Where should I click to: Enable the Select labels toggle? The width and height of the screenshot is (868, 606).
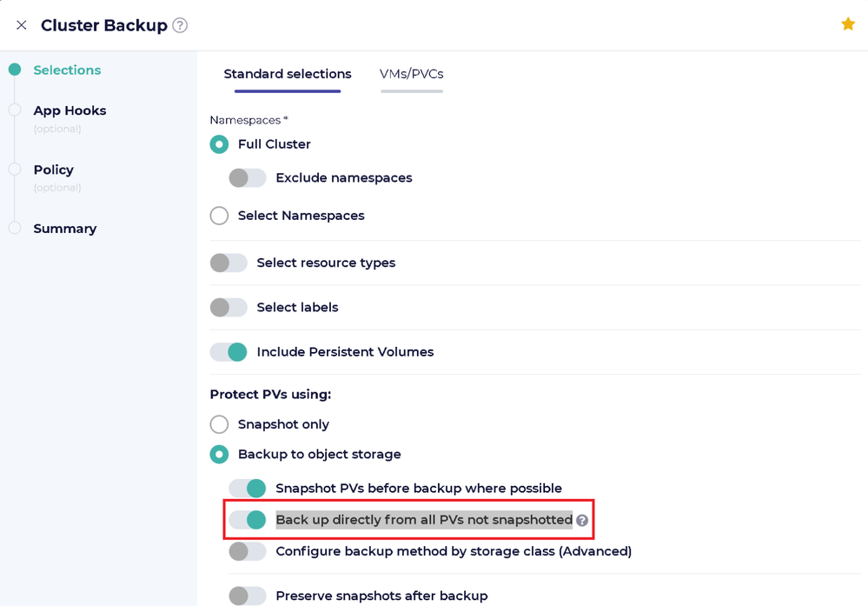(x=229, y=308)
